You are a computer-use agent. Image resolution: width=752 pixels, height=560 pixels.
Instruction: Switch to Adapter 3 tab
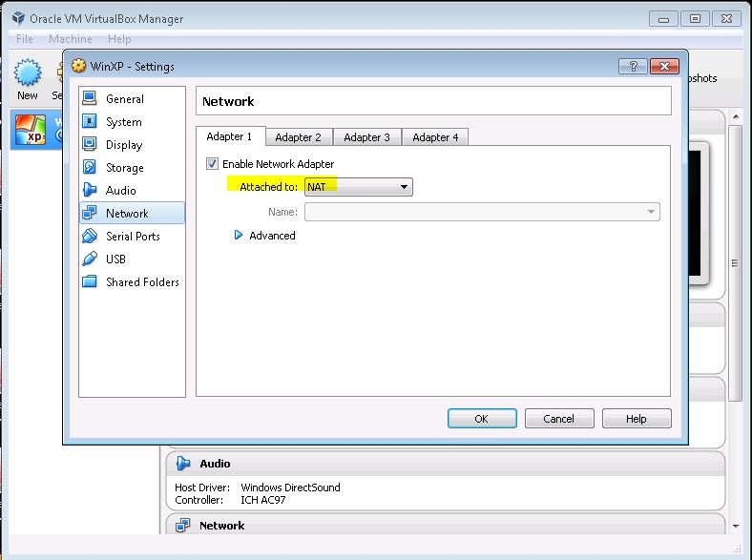366,137
